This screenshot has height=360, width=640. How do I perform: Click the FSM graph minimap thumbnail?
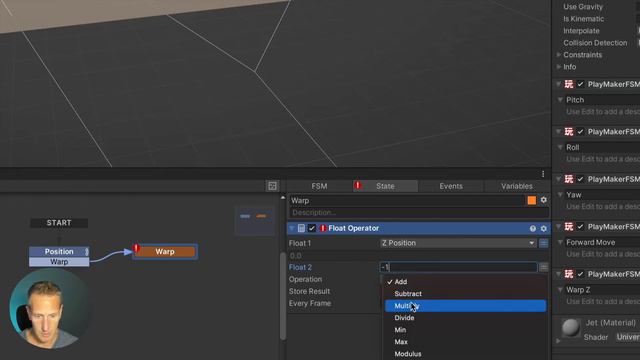tap(255, 220)
